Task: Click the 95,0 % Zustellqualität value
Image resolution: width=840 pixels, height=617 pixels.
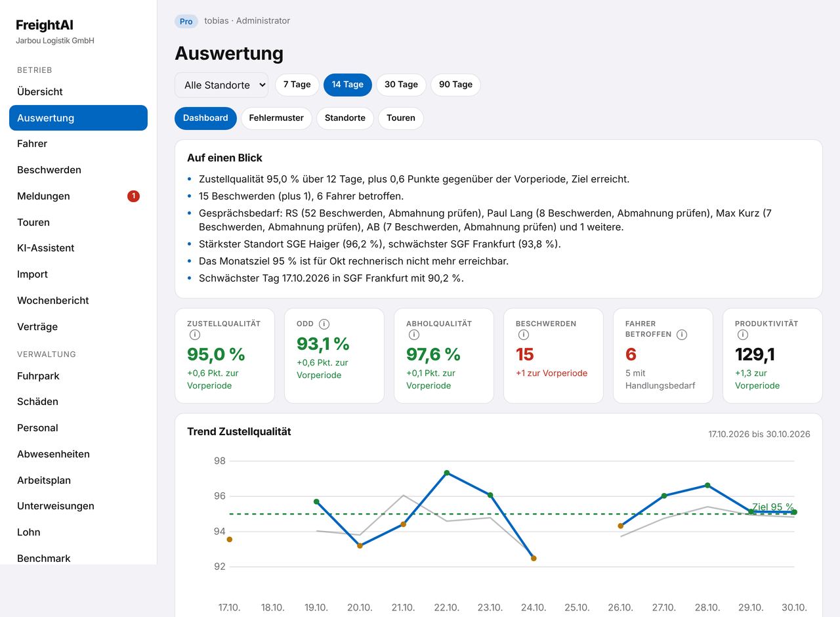Action: pos(216,354)
